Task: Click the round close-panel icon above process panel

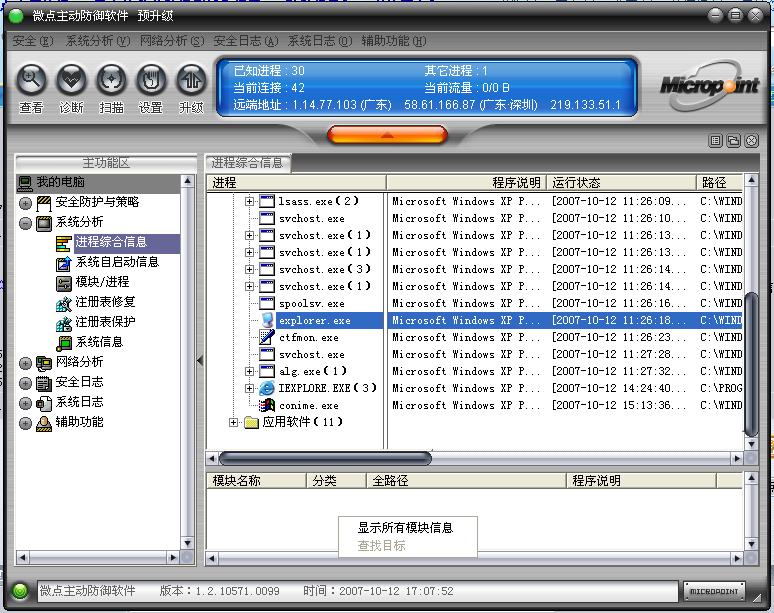Action: (x=751, y=141)
